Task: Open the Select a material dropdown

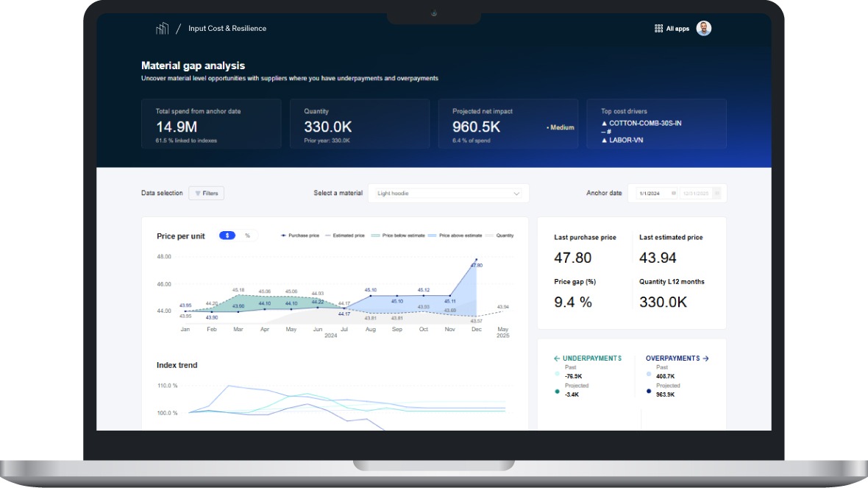Action: [x=447, y=193]
